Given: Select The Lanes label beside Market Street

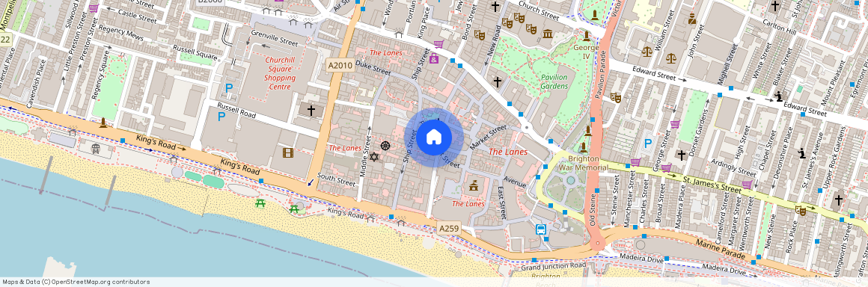Looking at the screenshot, I should click(x=507, y=152).
